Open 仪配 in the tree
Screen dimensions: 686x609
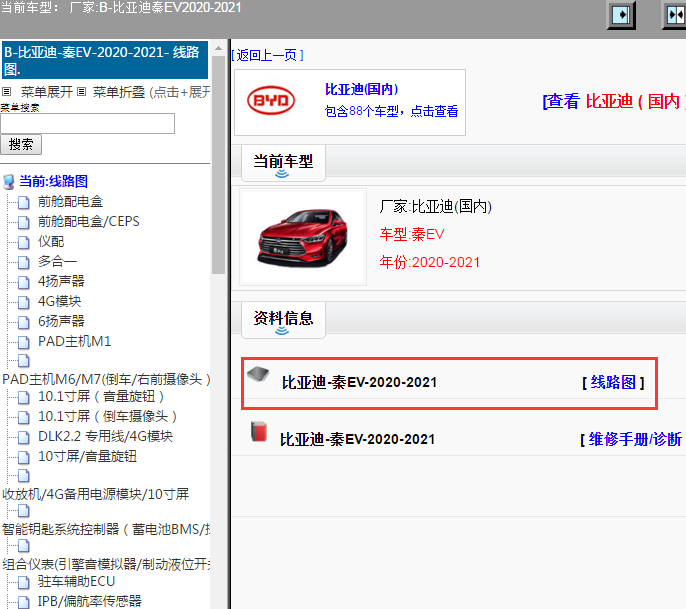tap(51, 242)
